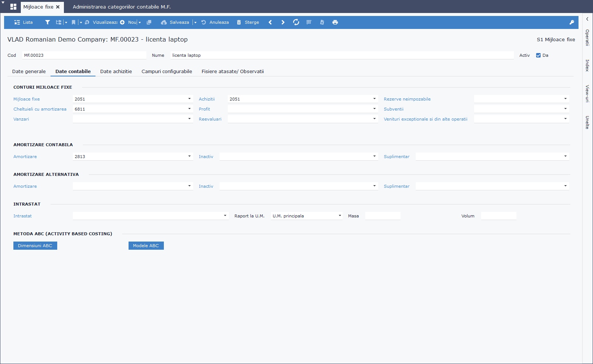Image resolution: width=593 pixels, height=364 pixels.
Task: Click the tree grouping icon in toolbar
Action: pos(58,22)
